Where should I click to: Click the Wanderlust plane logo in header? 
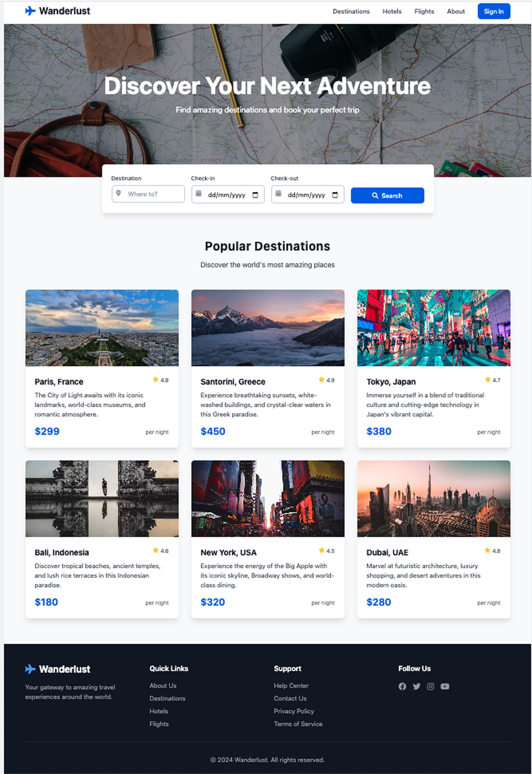(30, 11)
